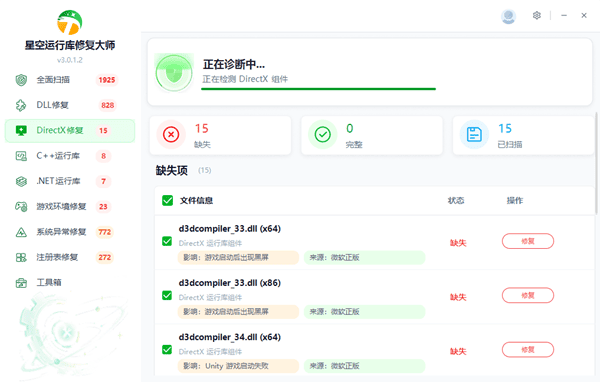Minimize the application window
The width and height of the screenshot is (600, 382).
pyautogui.click(x=564, y=15)
